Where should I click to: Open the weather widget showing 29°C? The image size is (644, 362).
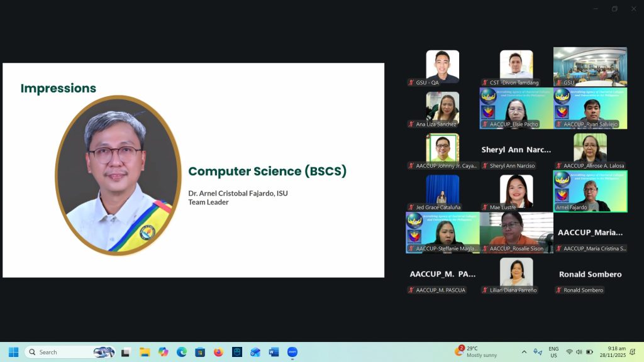click(478, 352)
